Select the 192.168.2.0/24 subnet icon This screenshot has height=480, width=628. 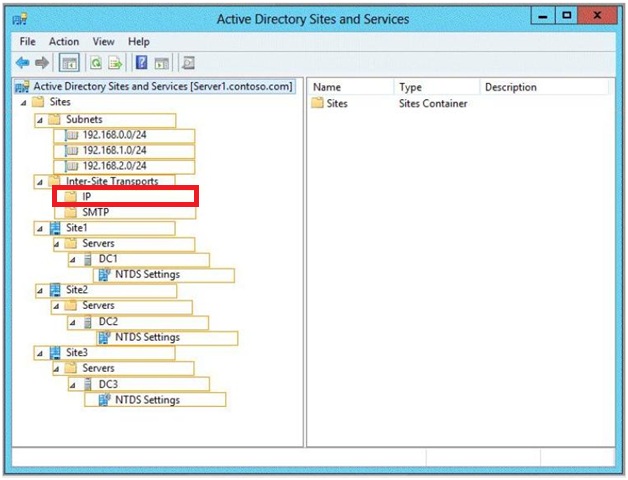72,166
